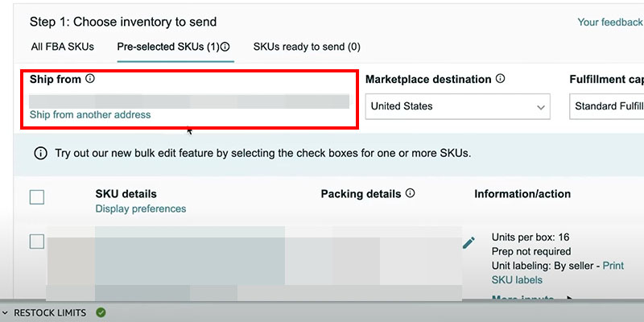Click the pencil edit icon for packing

point(469,242)
